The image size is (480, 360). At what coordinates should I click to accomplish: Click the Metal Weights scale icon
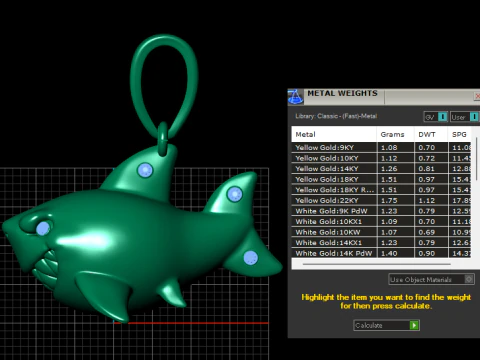point(295,97)
